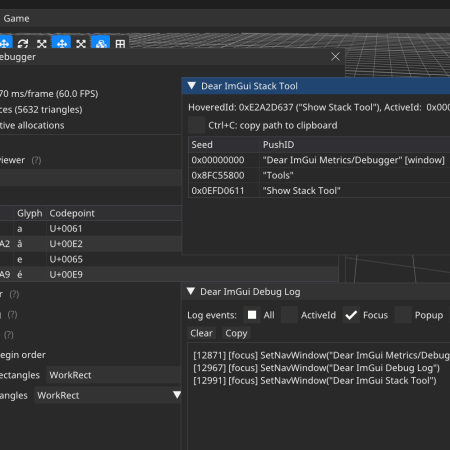
Task: Click scale icon left of blue cubes icon
Action: point(81,43)
